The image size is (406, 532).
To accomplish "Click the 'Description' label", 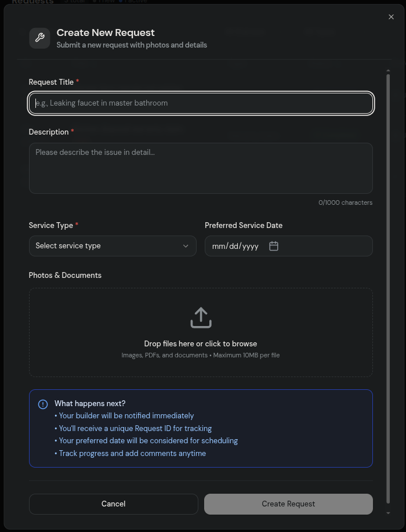I will coord(49,132).
